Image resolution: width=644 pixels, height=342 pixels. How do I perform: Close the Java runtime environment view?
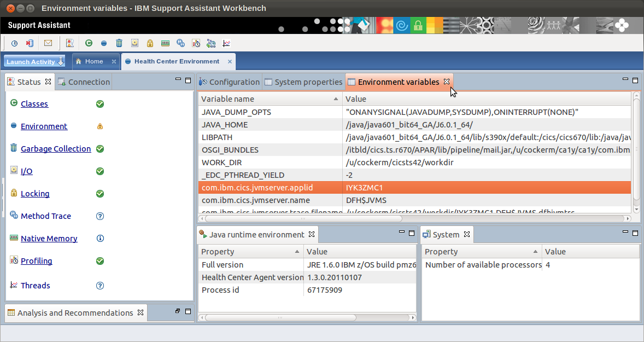click(x=312, y=234)
